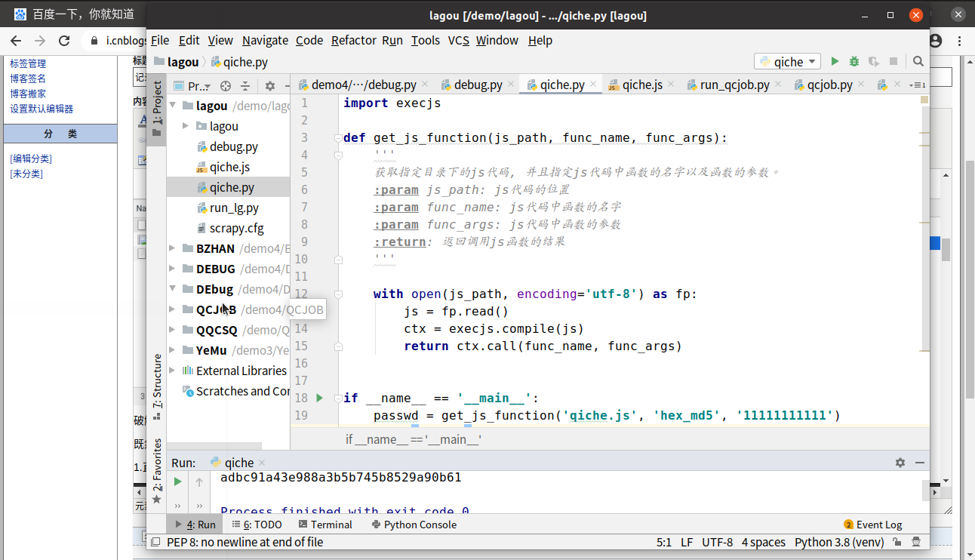Expand External Libraries node

pos(173,371)
